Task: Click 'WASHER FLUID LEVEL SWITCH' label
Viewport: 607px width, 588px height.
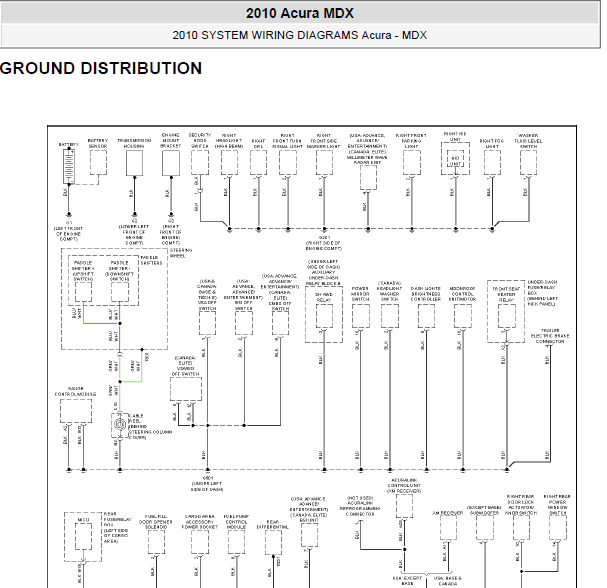Action: click(x=528, y=141)
